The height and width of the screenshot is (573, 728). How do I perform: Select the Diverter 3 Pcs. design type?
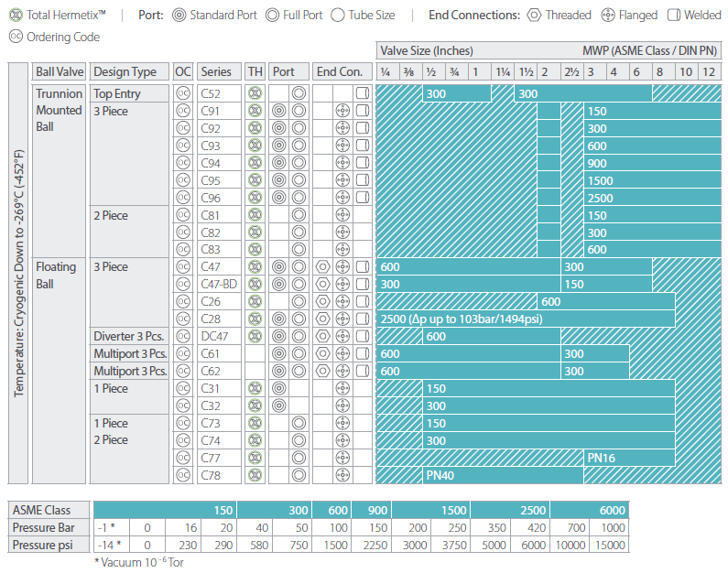coord(129,337)
